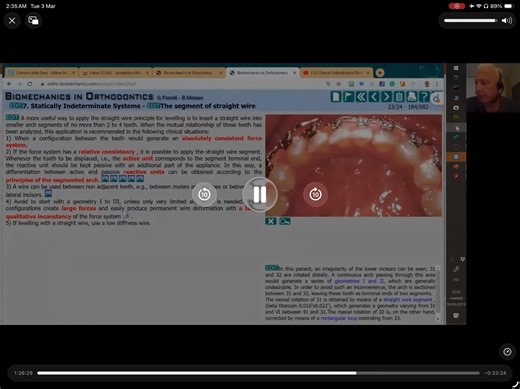Click the intraoral clinical photo
Viewport: 520px width, 389px height.
coord(354,166)
